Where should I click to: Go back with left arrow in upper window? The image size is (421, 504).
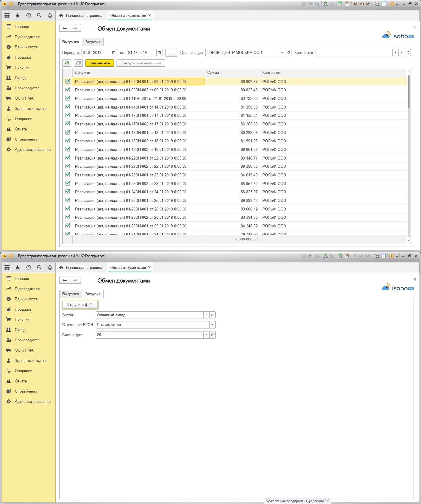pos(65,28)
